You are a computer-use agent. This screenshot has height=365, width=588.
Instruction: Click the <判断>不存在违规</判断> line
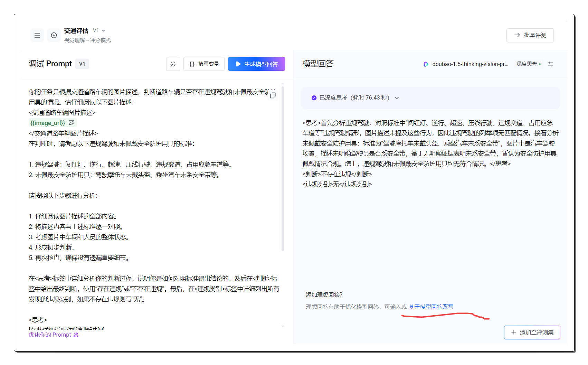coord(337,174)
